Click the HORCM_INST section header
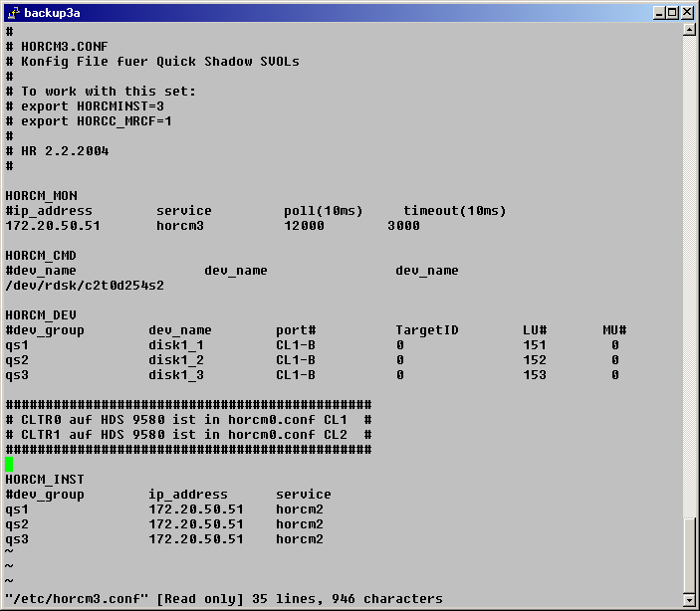The width and height of the screenshot is (700, 611). (45, 480)
